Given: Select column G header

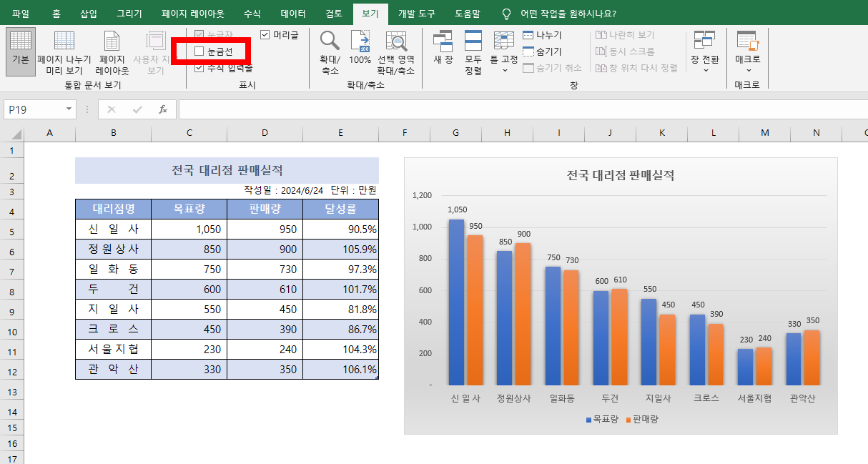Looking at the screenshot, I should click(x=455, y=133).
